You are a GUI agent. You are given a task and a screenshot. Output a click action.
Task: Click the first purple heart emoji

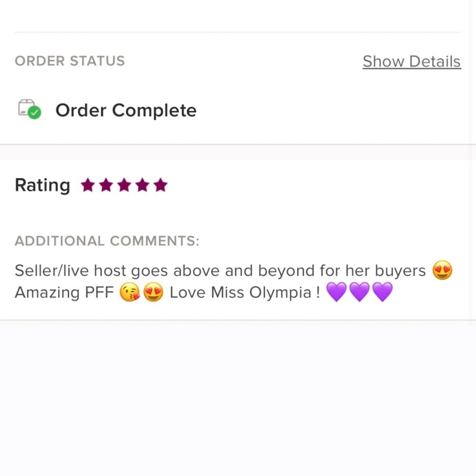(x=337, y=292)
